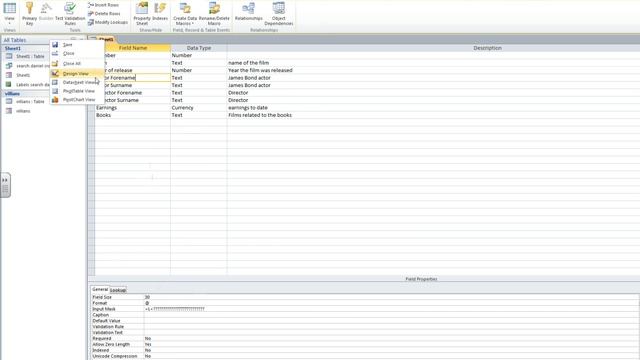Switch to the Lookup properties tab
The image size is (640, 360).
118,290
